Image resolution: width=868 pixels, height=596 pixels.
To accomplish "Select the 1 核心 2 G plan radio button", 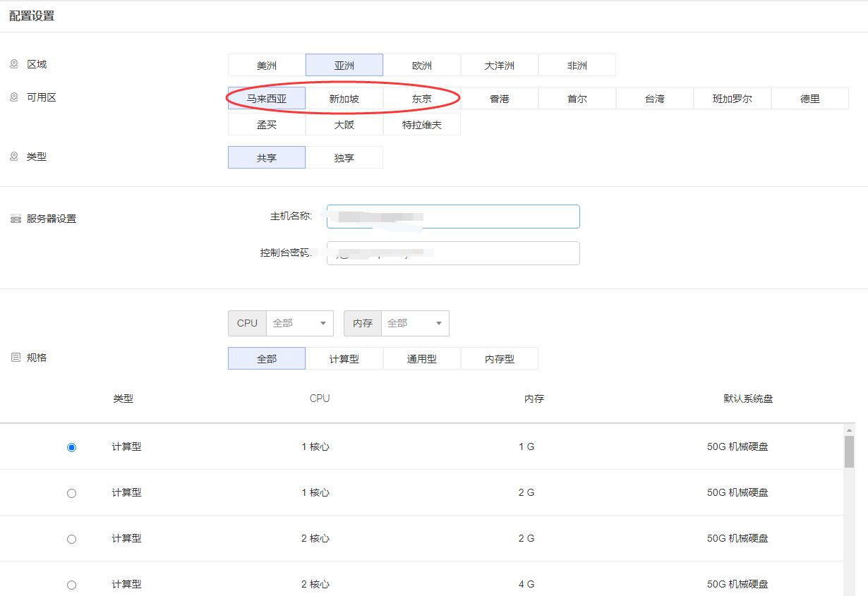I will coord(71,493).
